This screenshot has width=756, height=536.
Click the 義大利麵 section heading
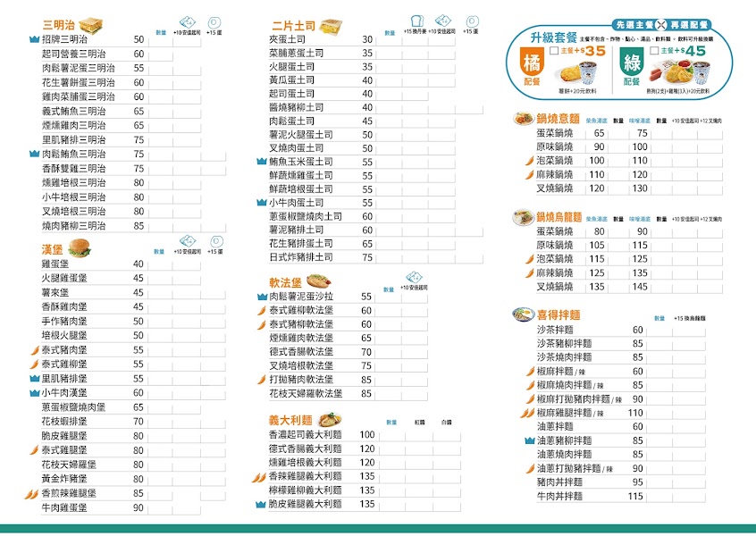[290, 421]
